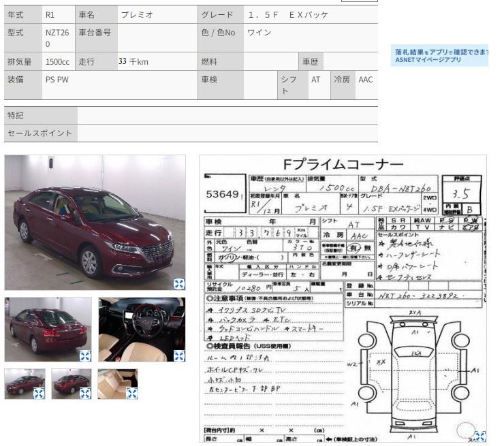Click enlarge icon on medium rear-view photo
Viewport: 504px width, 446px height.
pyautogui.click(x=85, y=355)
